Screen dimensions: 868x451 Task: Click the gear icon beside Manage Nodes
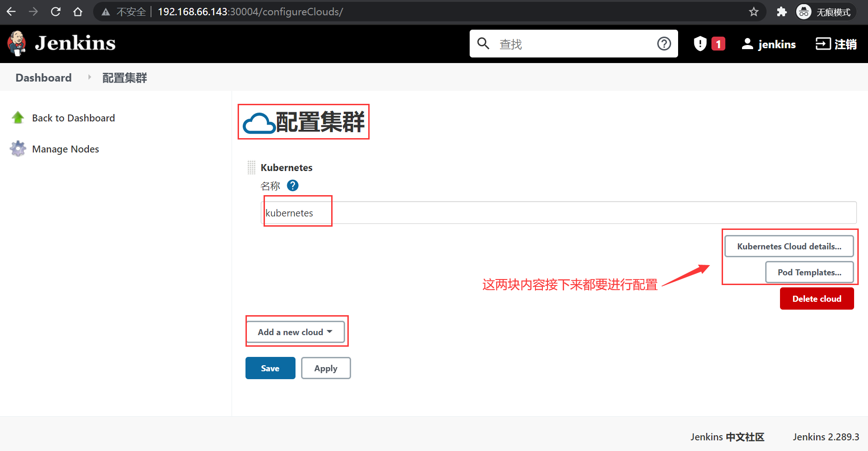click(x=18, y=149)
